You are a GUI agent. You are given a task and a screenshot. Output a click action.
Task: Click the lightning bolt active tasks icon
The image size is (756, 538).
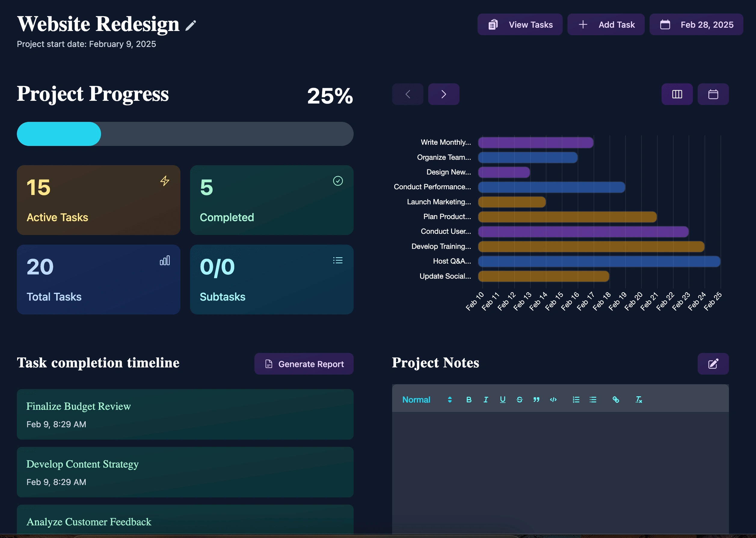click(x=165, y=181)
